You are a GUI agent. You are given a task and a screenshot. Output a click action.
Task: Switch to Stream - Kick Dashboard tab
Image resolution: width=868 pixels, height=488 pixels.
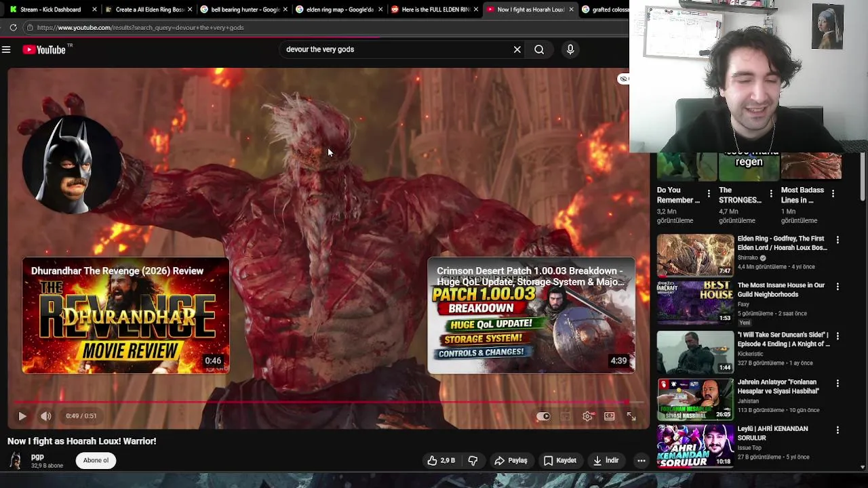point(50,9)
